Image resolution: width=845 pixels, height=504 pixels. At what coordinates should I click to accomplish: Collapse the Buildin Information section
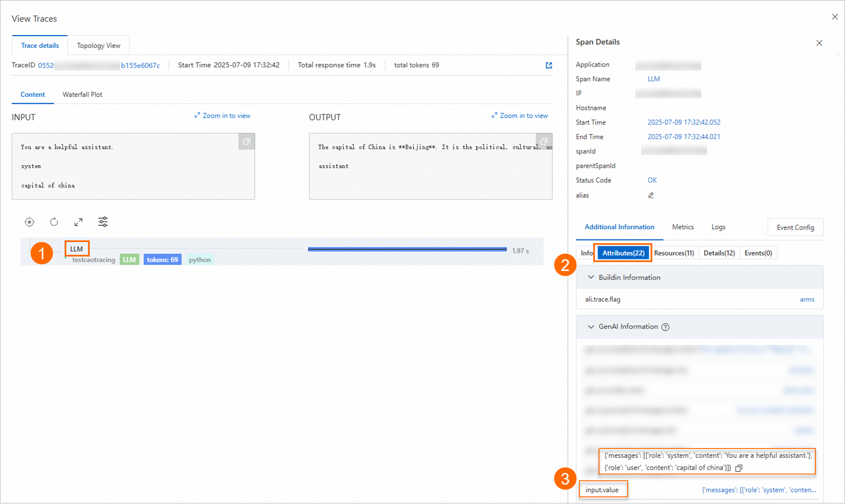[x=591, y=278]
